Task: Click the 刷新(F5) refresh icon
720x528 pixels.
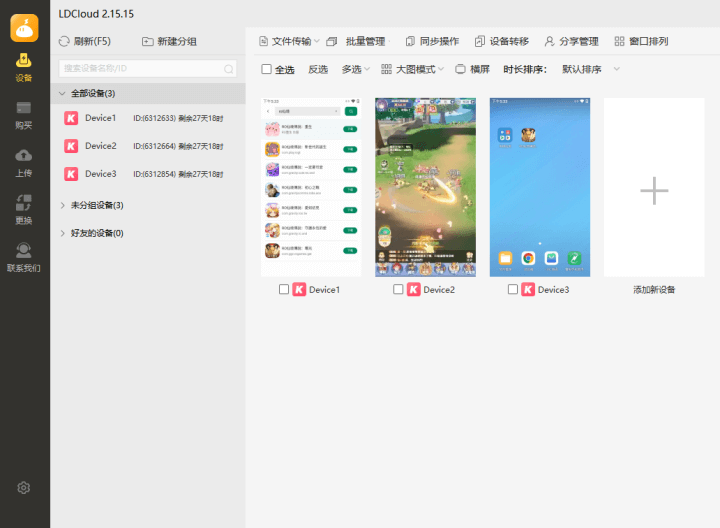Action: coord(65,42)
